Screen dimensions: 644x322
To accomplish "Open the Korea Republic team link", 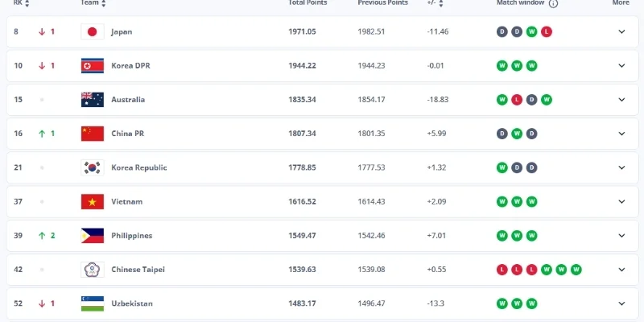I will pyautogui.click(x=138, y=167).
